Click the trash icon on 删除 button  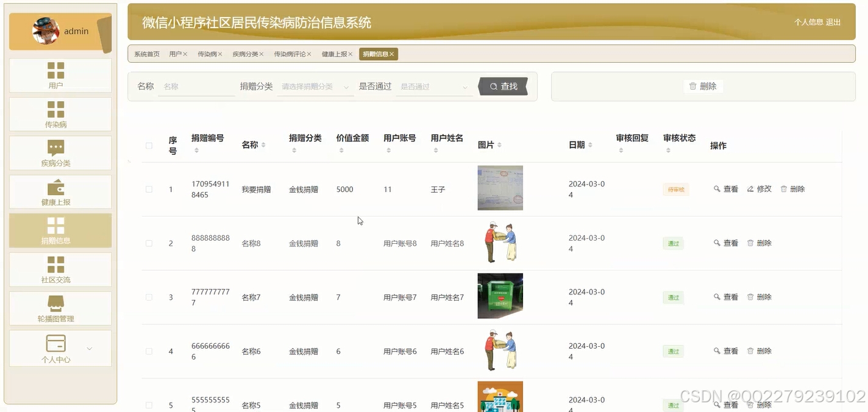(693, 86)
